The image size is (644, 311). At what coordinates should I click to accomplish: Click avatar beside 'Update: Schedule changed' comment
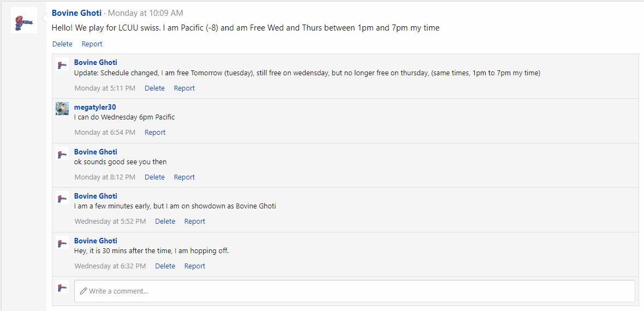pos(62,64)
